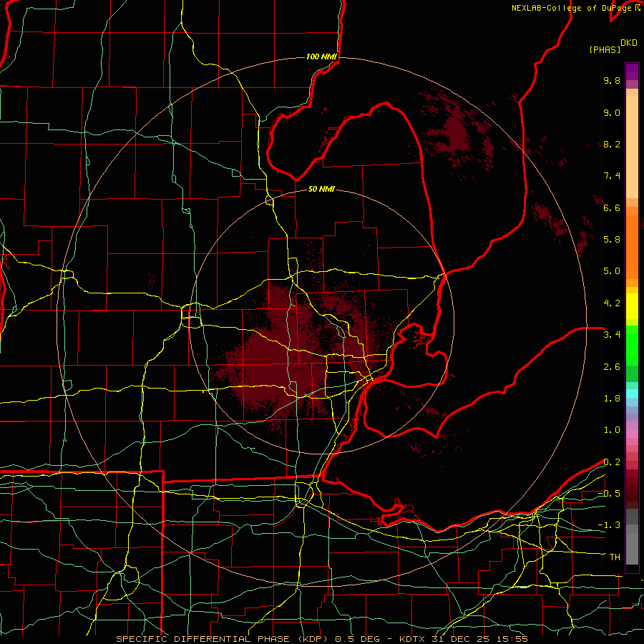Click the -0.5 value on color scale
This screenshot has width=644, height=644.
point(609,493)
